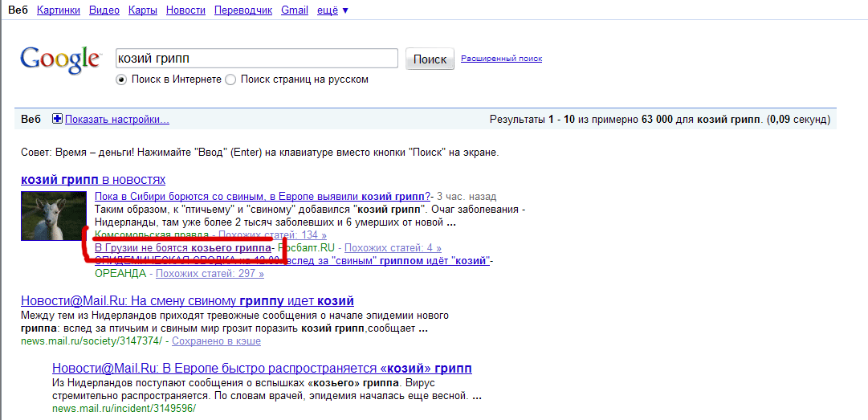This screenshot has height=420, width=868.
Task: Open В Европе быстро распространяется «козий» грипп result
Action: pyautogui.click(x=262, y=368)
